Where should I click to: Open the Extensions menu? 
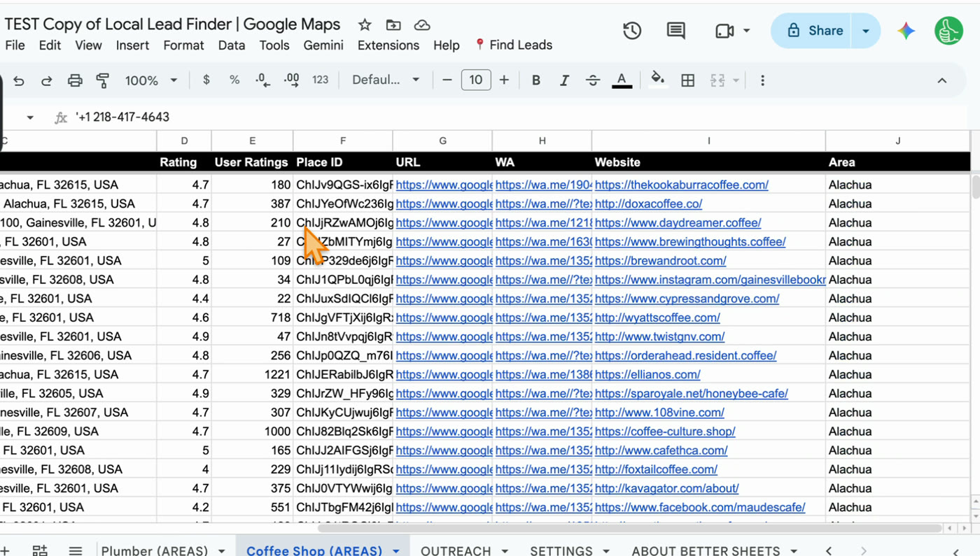click(388, 45)
